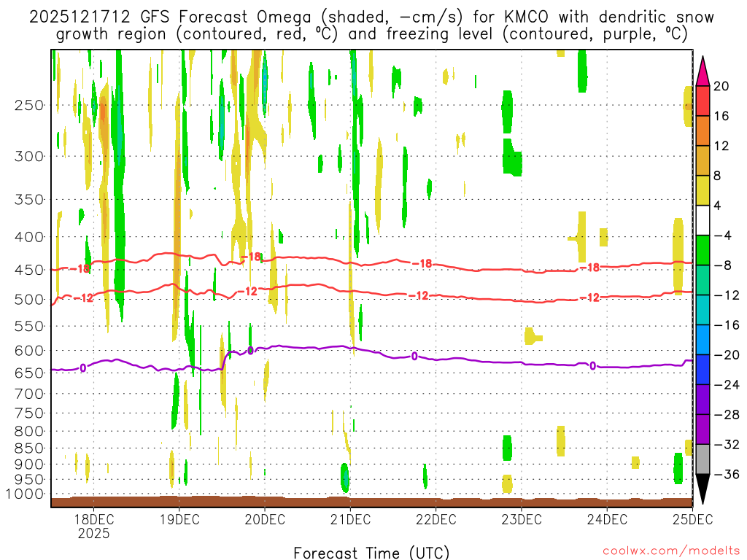The width and height of the screenshot is (747, 560).
Task: Click the "2025121712" run time in title
Action: click(80, 17)
